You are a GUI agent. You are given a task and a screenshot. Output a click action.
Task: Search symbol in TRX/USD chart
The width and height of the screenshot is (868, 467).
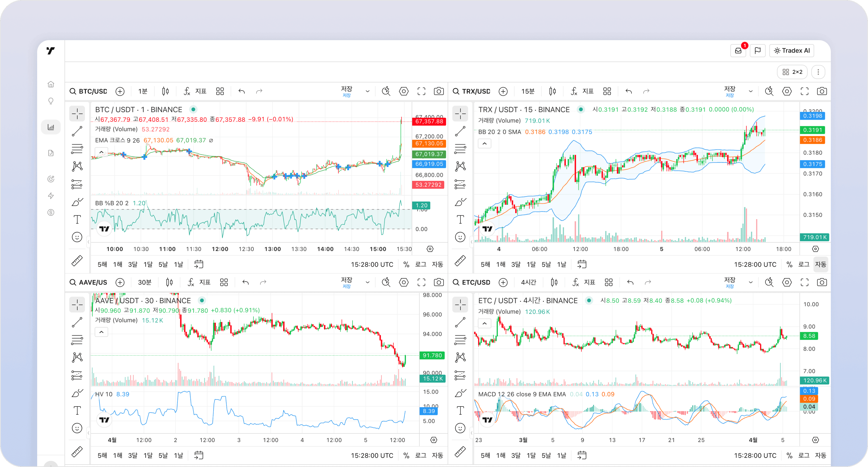point(472,91)
